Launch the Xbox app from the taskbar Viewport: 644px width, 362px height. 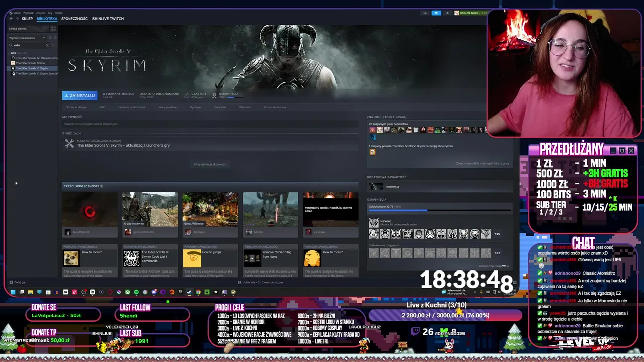click(x=128, y=292)
